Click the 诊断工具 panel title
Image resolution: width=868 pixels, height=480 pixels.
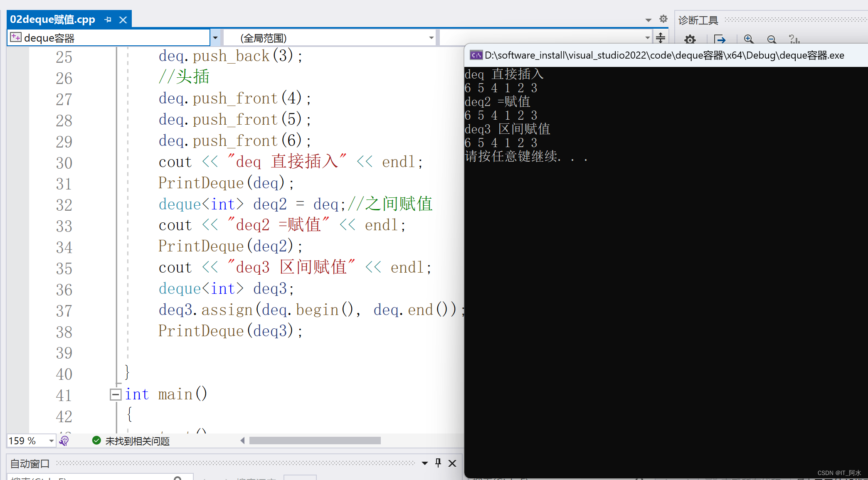point(698,20)
